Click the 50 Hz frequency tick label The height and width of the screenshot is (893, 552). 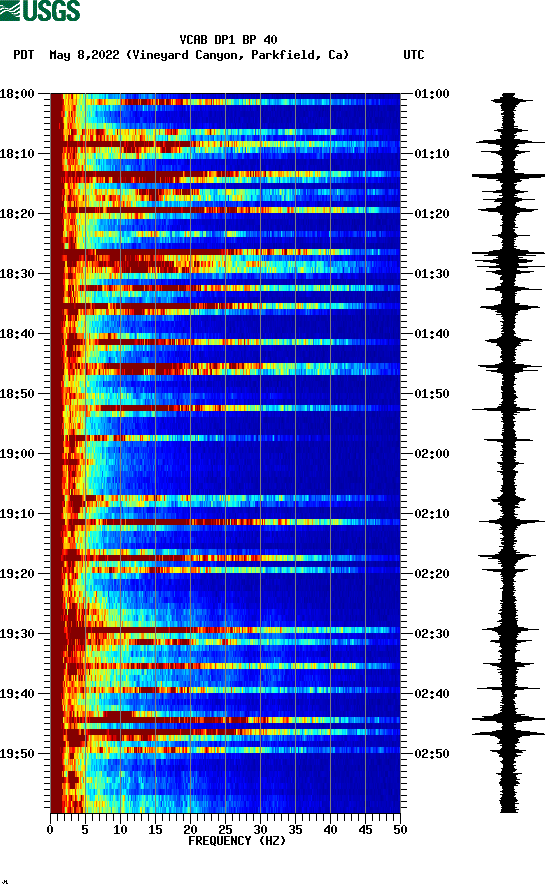point(400,830)
